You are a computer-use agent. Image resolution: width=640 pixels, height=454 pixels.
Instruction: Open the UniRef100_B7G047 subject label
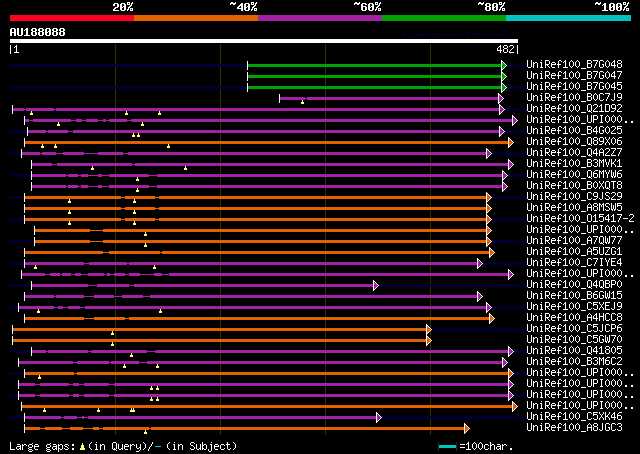pyautogui.click(x=574, y=76)
